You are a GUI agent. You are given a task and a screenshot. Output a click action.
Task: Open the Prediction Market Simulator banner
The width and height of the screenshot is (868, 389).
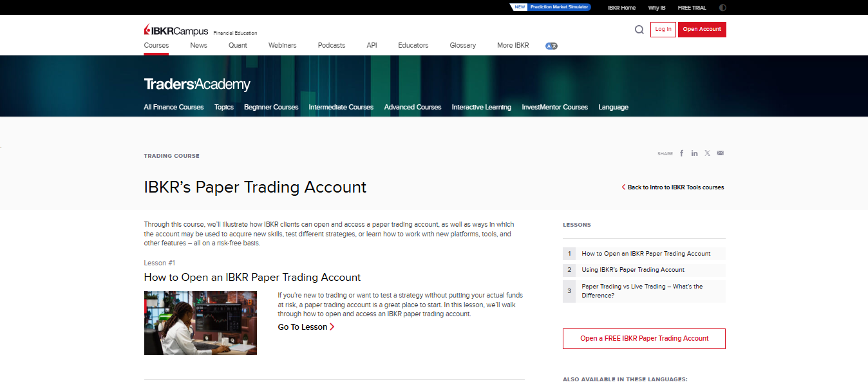coord(551,8)
